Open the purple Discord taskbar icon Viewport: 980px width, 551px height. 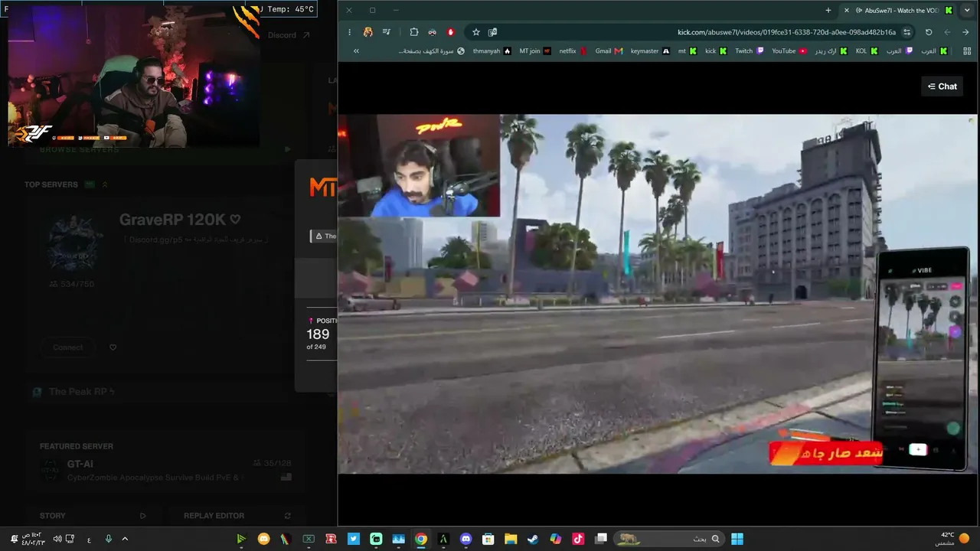click(x=465, y=539)
